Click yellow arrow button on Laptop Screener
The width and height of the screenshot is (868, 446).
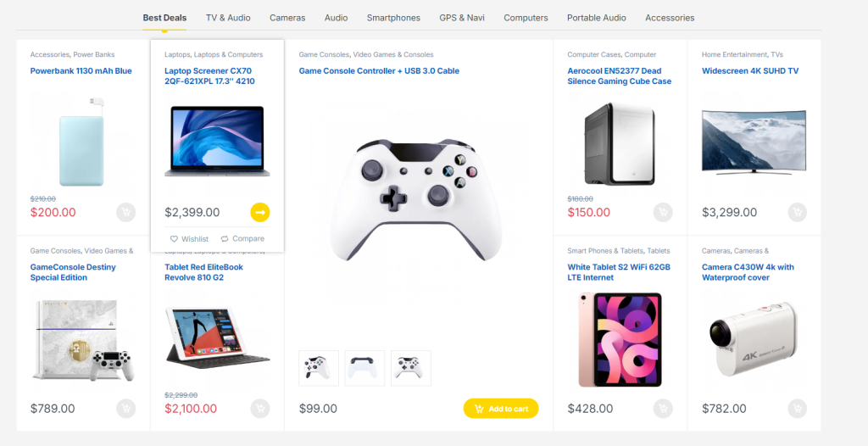tap(260, 212)
